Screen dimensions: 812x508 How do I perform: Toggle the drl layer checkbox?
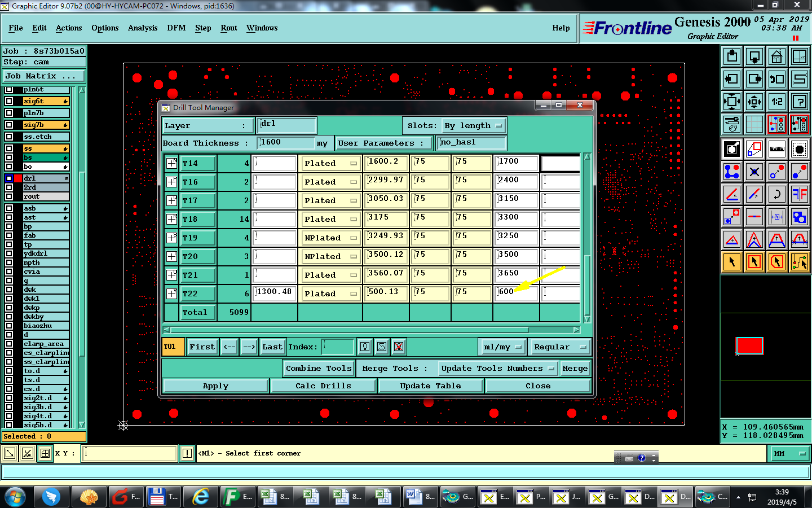[x=9, y=178]
